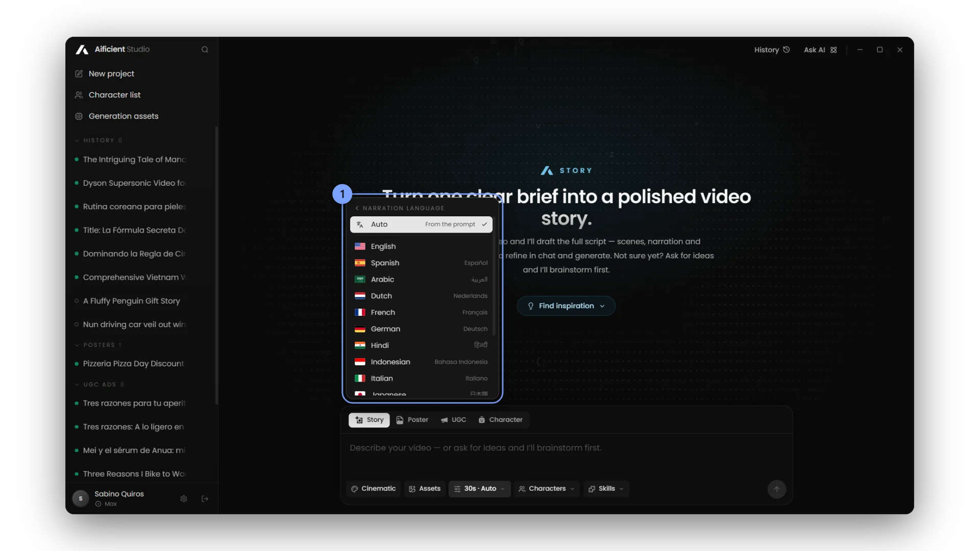This screenshot has height=551, width=980.
Task: Choose Indonesian narration language
Action: [421, 362]
